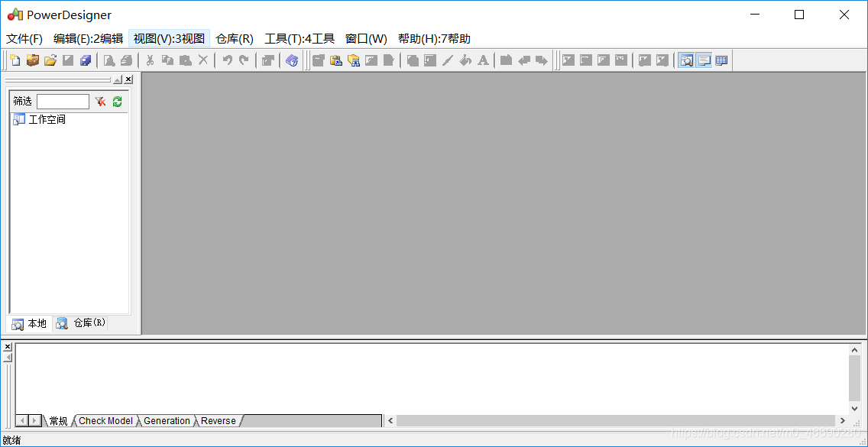The width and height of the screenshot is (868, 447).
Task: Switch to the 本地 browser tab
Action: 30,324
